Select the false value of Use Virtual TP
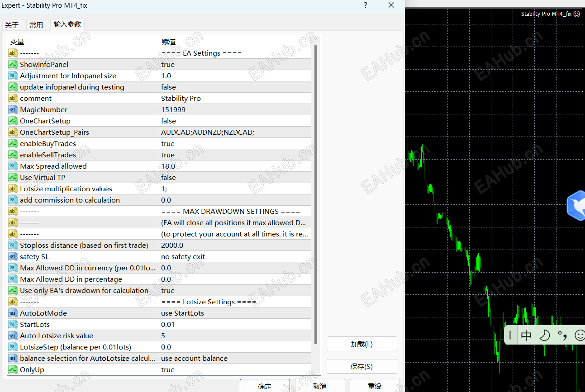This screenshot has width=585, height=392. tap(168, 177)
